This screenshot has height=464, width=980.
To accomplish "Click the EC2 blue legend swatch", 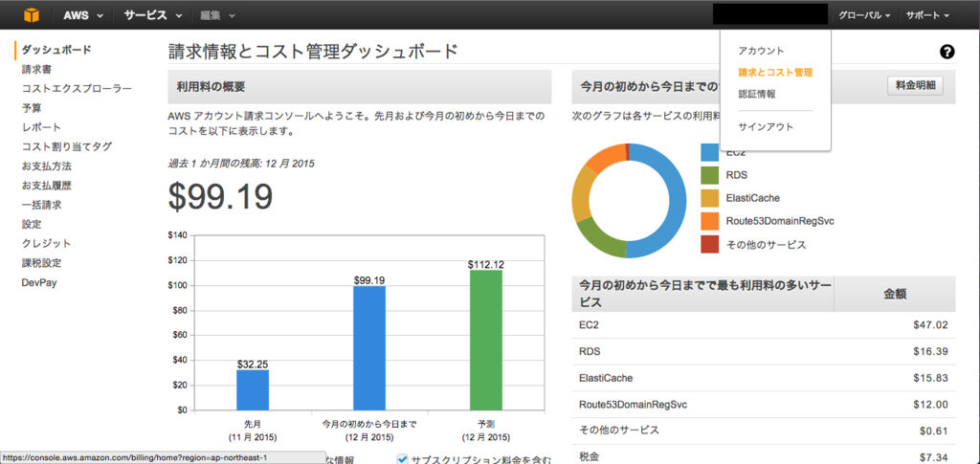I will 710,152.
